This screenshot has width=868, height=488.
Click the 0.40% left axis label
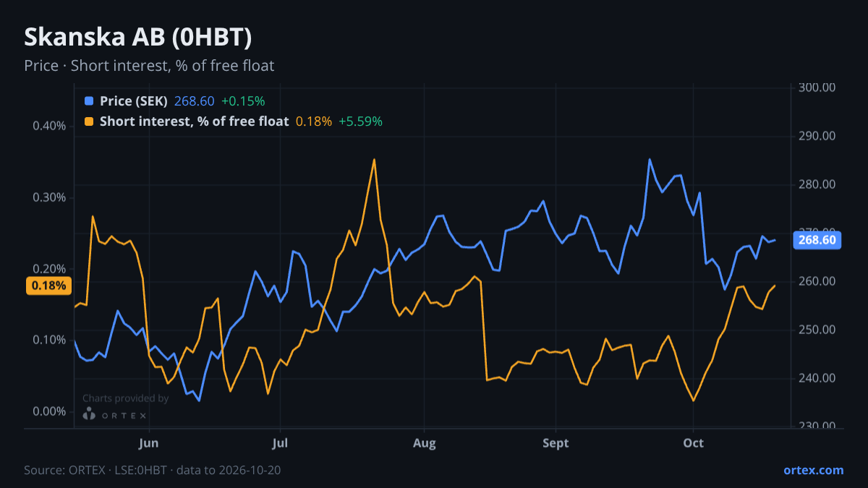[49, 126]
